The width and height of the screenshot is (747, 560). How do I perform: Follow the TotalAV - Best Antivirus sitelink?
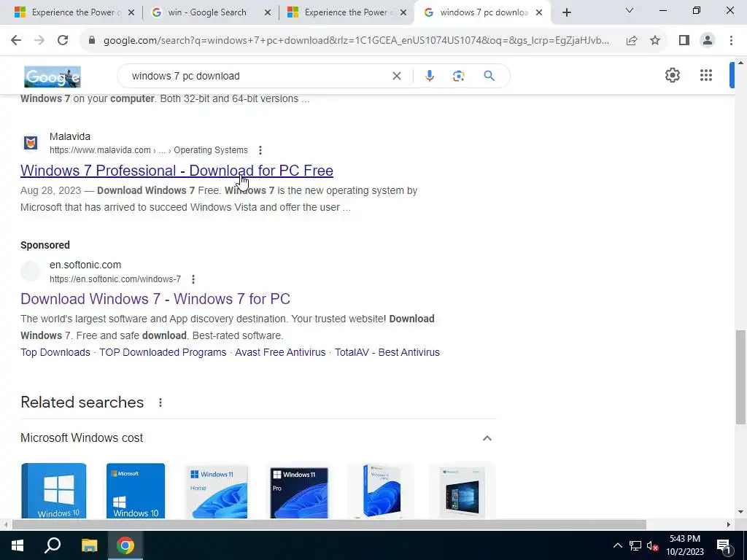387,352
